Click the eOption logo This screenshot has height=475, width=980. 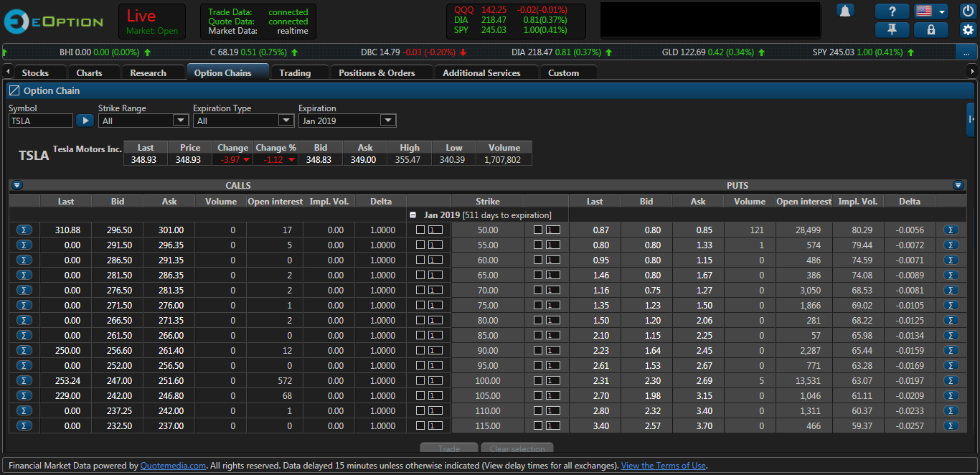point(53,22)
